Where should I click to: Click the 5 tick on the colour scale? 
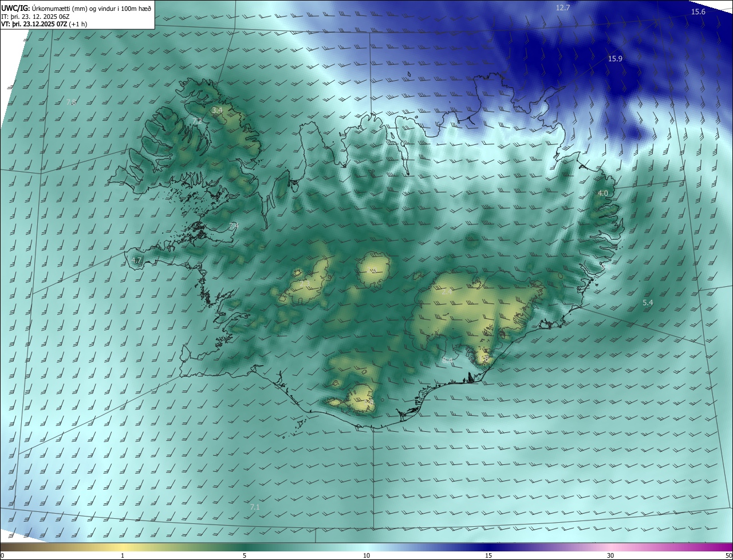click(245, 556)
